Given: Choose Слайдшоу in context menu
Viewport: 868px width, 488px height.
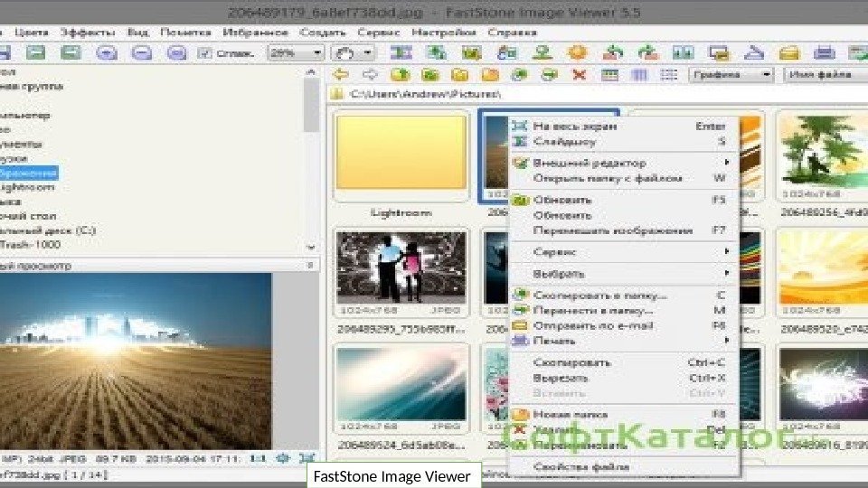Looking at the screenshot, I should click(623, 142).
